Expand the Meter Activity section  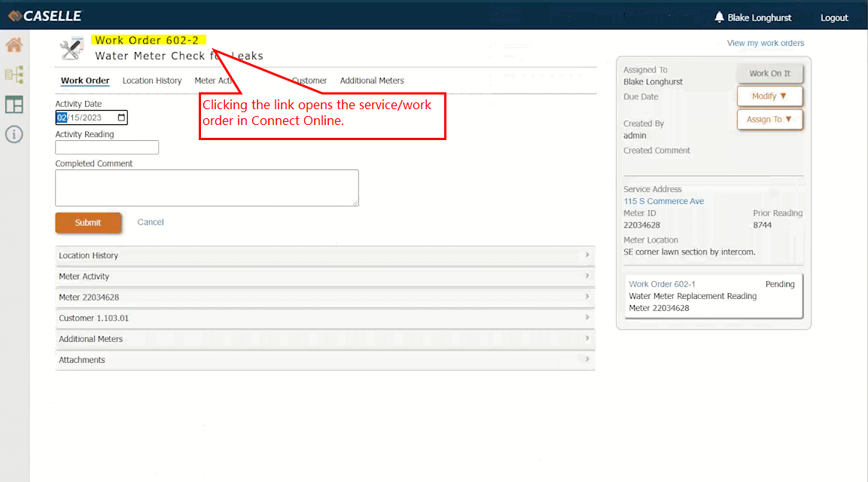[x=324, y=277]
